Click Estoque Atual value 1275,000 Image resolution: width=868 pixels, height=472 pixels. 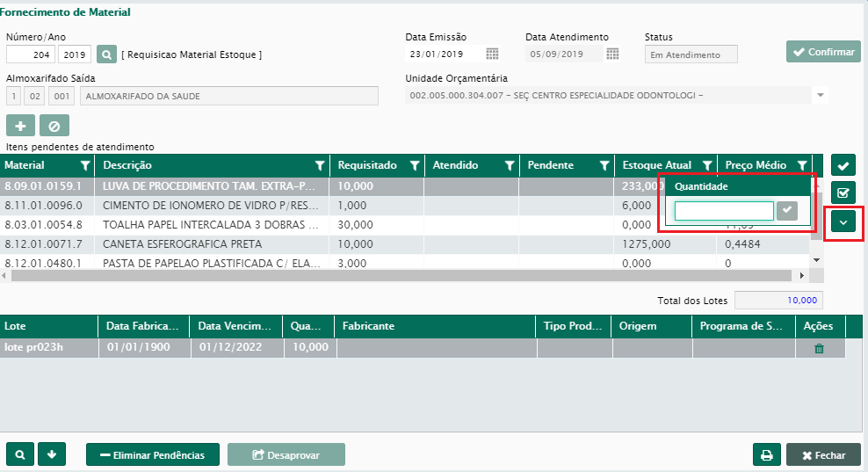(646, 244)
